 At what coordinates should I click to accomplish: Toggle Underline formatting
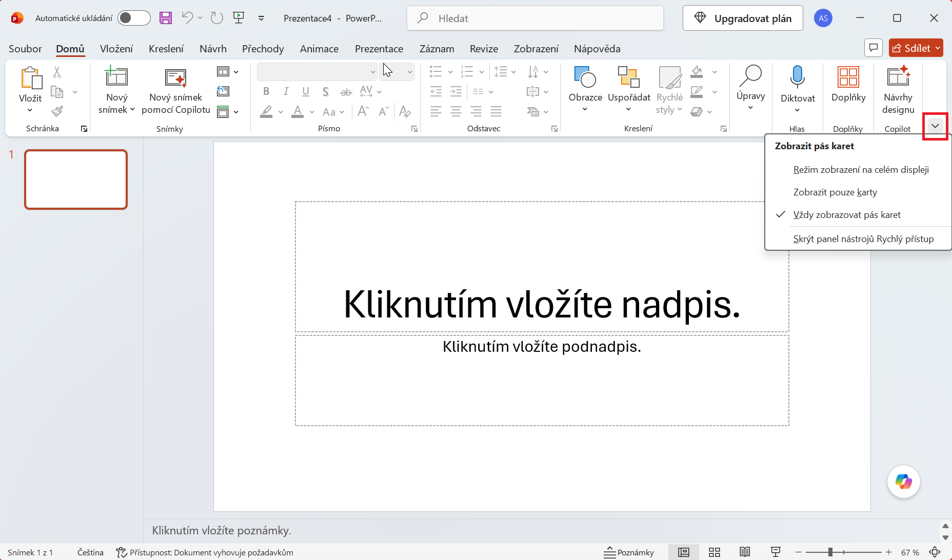(x=306, y=92)
